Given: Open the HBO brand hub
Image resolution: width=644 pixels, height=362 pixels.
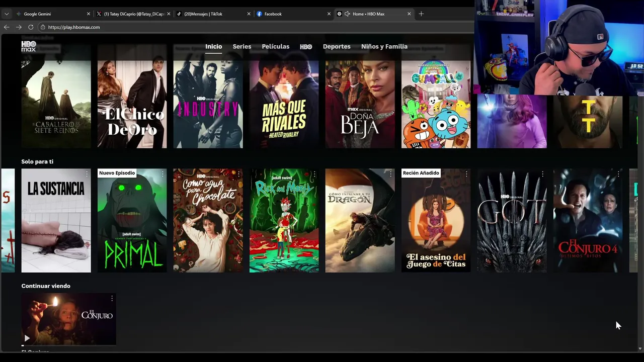Looking at the screenshot, I should (x=306, y=46).
